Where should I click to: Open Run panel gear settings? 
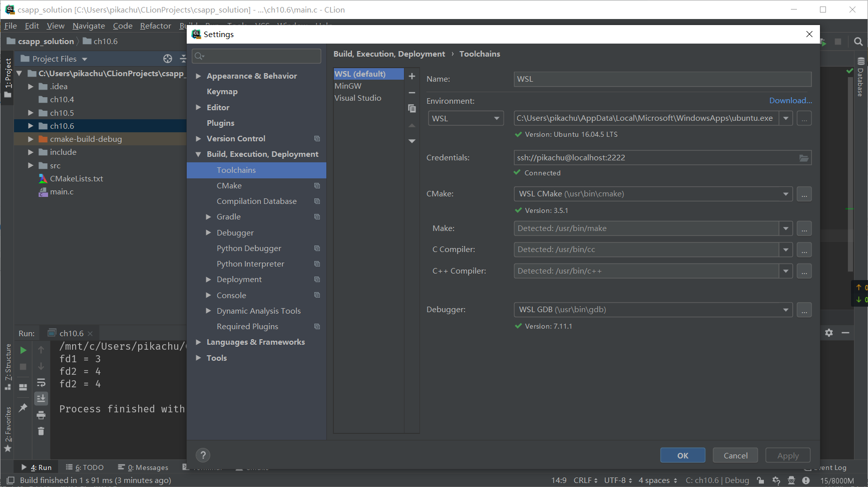[829, 333]
